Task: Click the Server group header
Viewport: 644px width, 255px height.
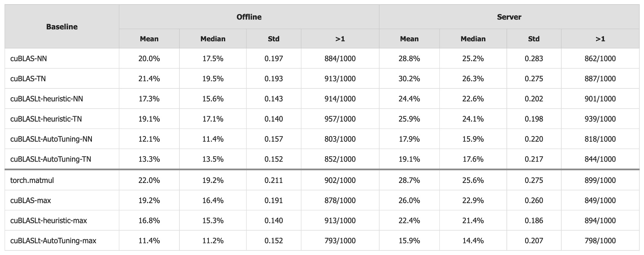Action: click(x=509, y=17)
